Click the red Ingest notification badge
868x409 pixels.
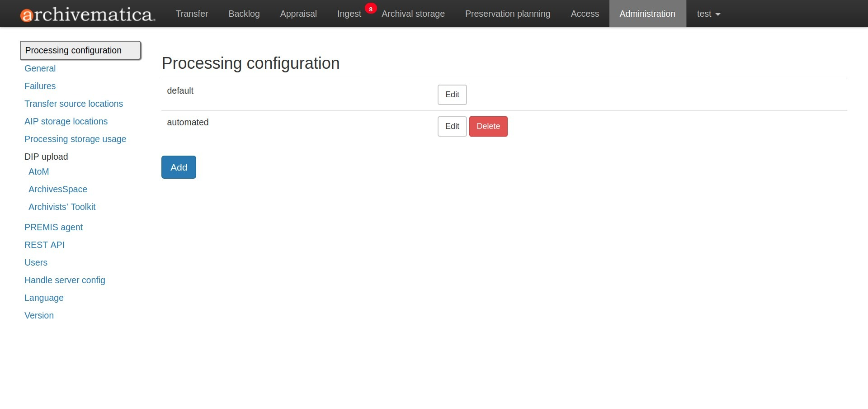tap(371, 9)
